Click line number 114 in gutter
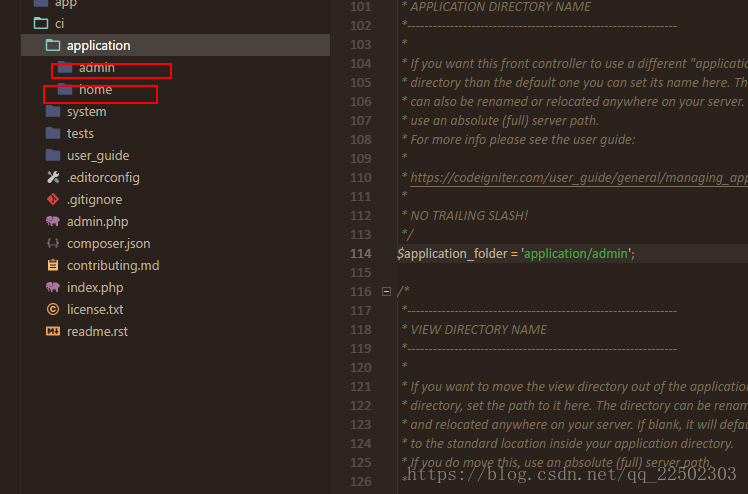748x494 pixels. click(360, 254)
